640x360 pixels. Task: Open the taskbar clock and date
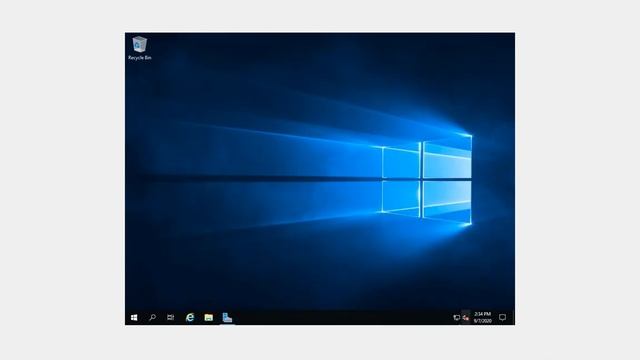482,318
